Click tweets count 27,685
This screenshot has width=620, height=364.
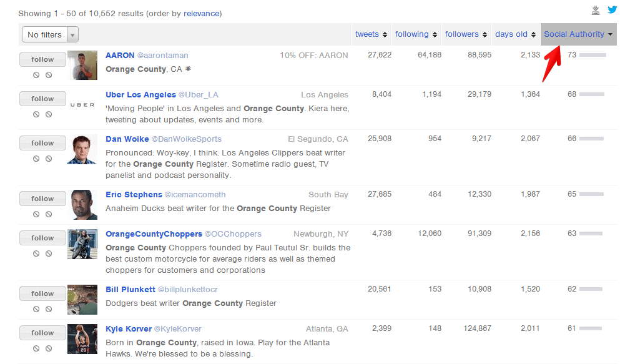click(x=380, y=194)
